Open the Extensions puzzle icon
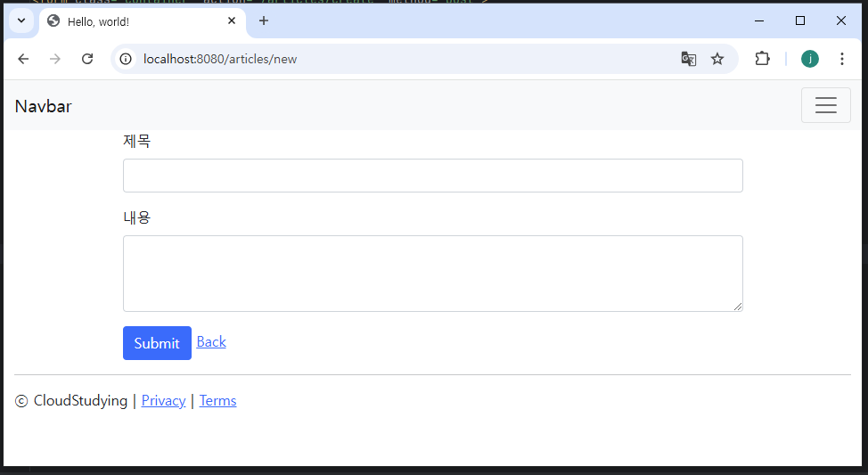The width and height of the screenshot is (868, 475). [762, 59]
